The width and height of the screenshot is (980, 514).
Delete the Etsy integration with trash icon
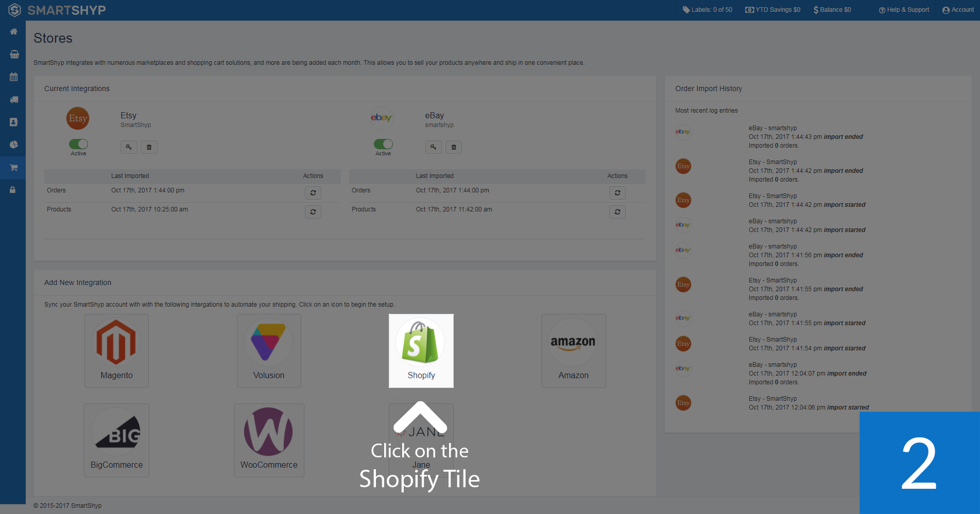tap(149, 147)
